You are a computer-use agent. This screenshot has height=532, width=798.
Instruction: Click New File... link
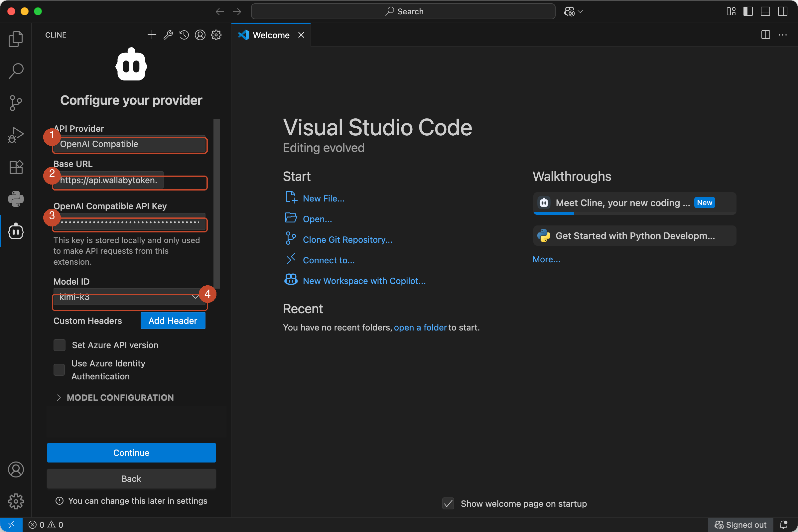[x=323, y=199]
